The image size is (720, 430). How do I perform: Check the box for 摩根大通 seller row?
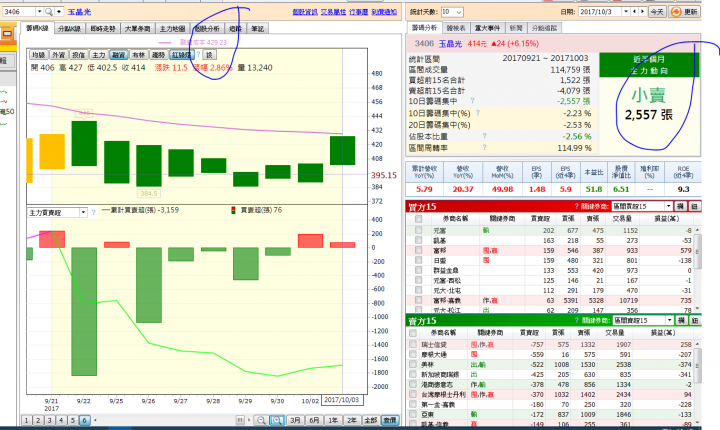pos(413,354)
